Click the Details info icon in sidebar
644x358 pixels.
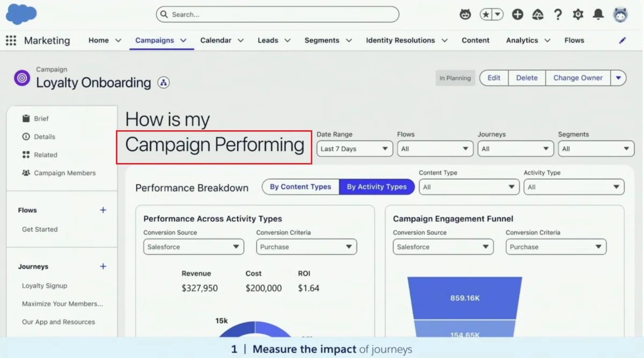tap(26, 137)
